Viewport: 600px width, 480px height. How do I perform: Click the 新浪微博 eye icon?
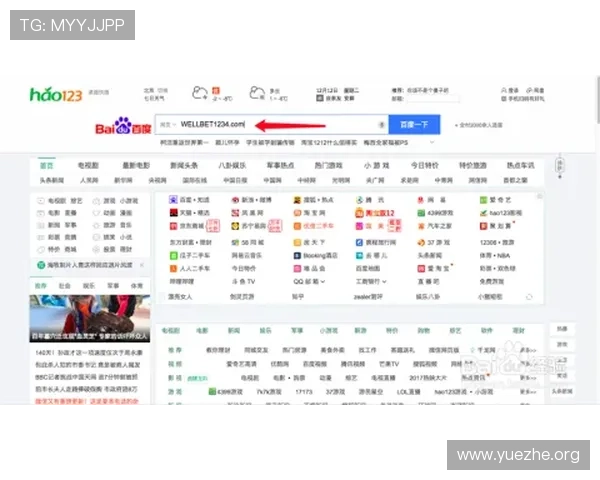[235, 200]
